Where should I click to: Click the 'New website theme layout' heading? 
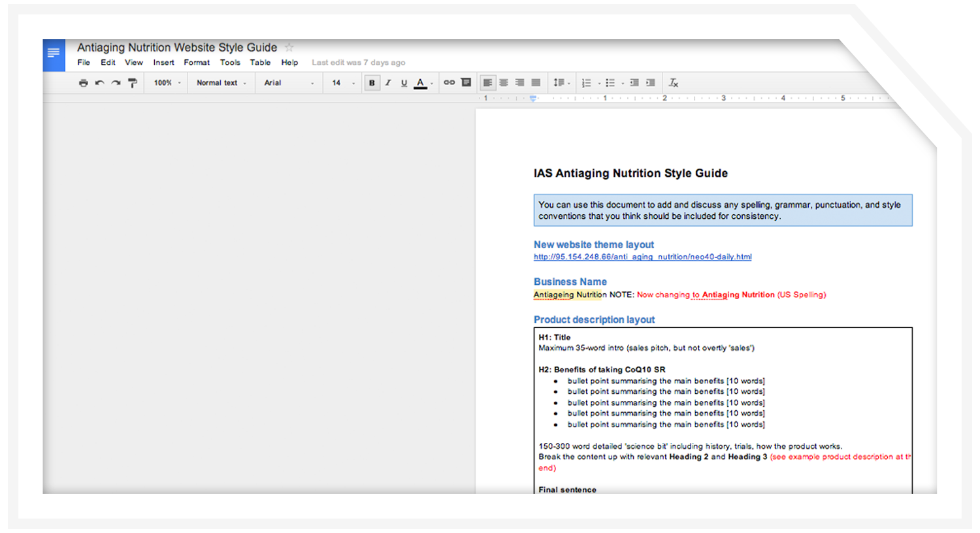click(x=593, y=244)
